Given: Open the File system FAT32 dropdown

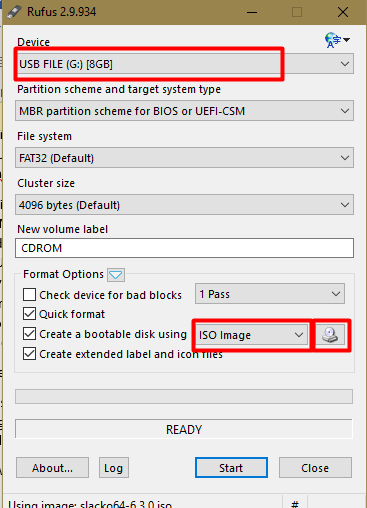Looking at the screenshot, I should [184, 158].
